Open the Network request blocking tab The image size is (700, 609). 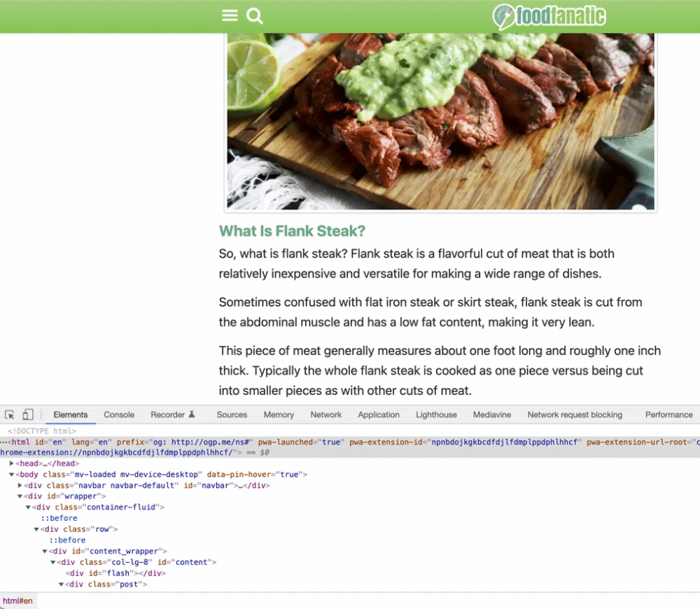575,415
